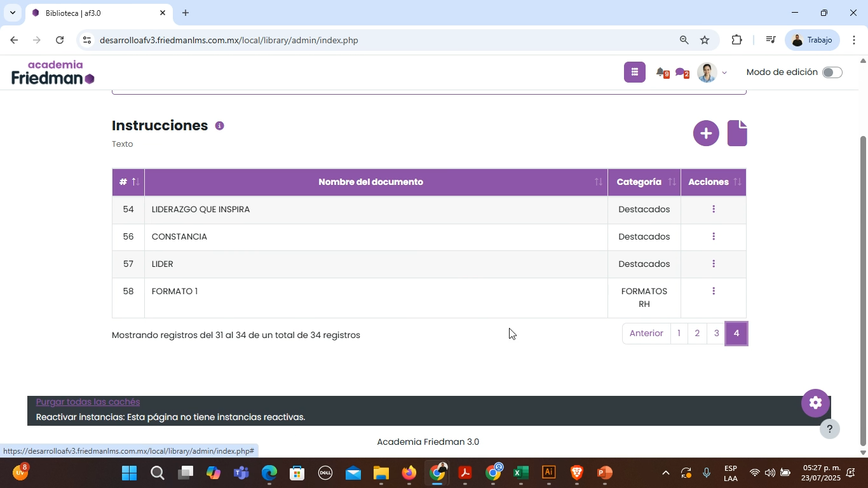Toggle Modo de edición switch

point(832,72)
